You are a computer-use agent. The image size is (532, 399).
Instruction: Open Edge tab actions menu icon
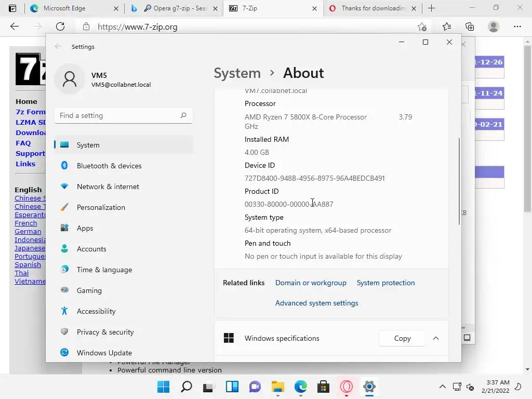click(x=12, y=8)
